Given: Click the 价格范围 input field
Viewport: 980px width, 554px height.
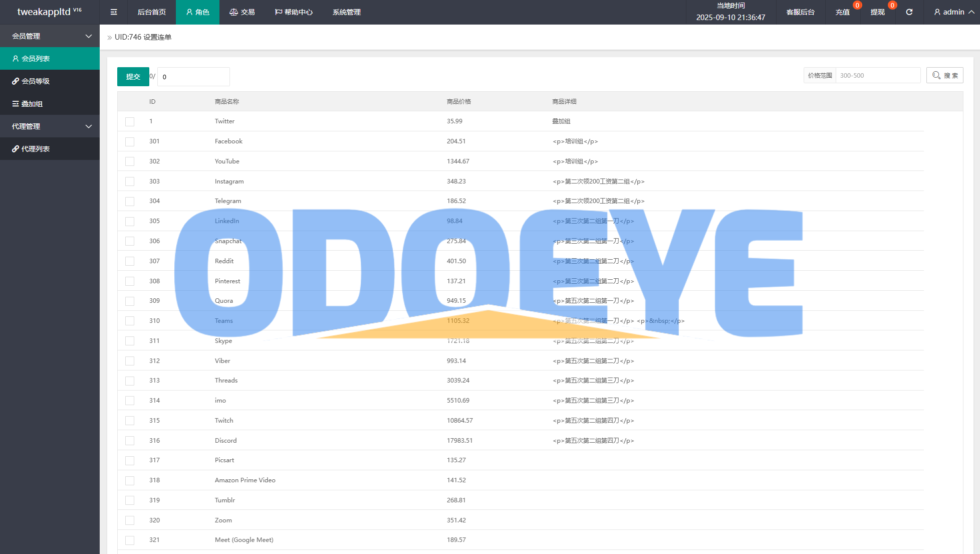Looking at the screenshot, I should [877, 76].
